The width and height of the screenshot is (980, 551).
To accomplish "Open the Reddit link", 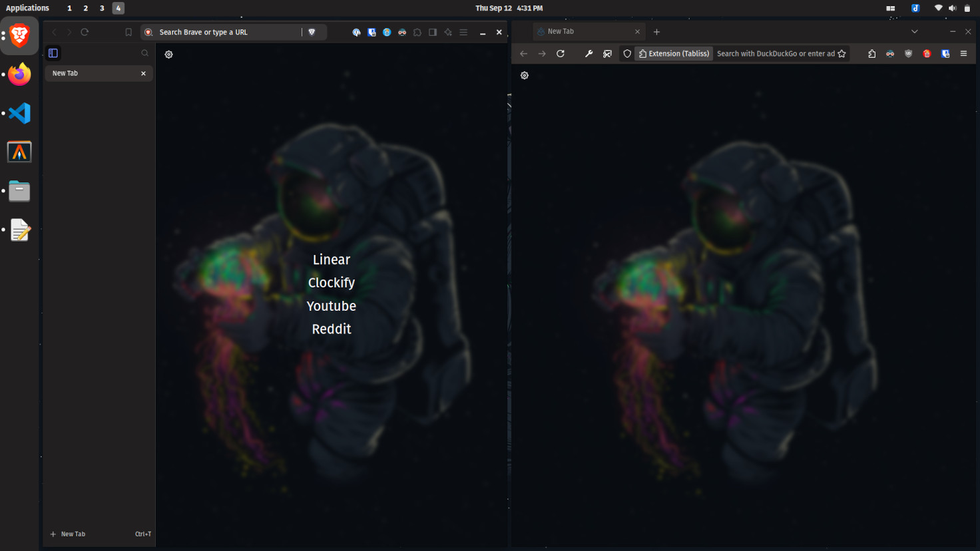I will point(332,329).
